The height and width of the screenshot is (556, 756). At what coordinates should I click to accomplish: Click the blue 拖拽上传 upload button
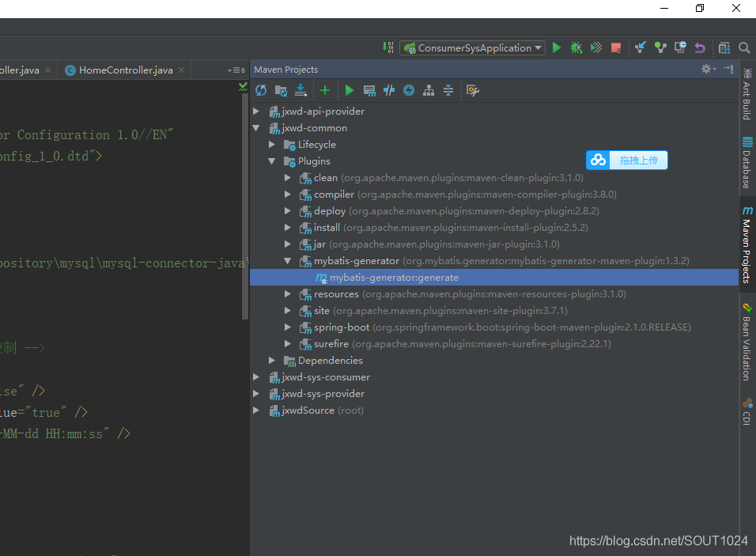tap(627, 161)
